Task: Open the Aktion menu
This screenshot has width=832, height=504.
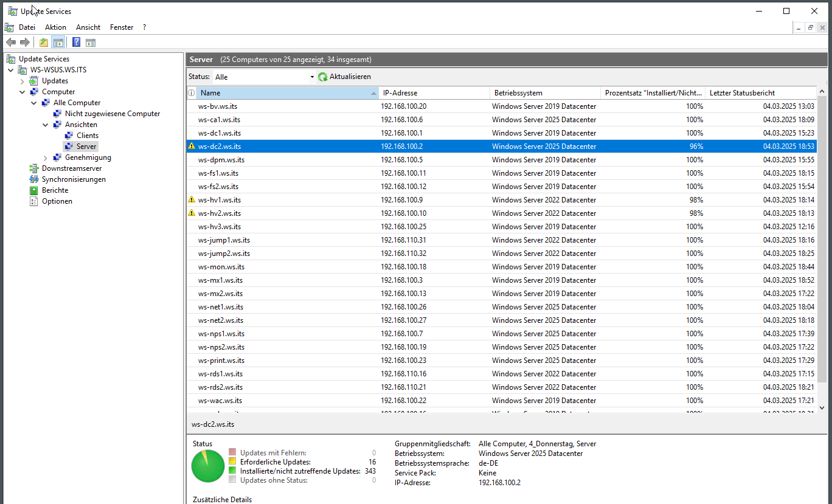Action: point(55,27)
